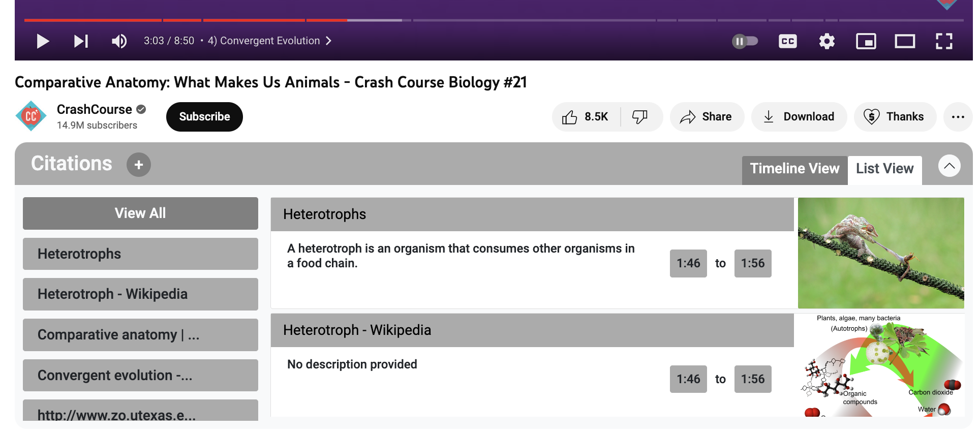The height and width of the screenshot is (434, 980).
Task: Switch to theater mode
Action: pos(905,41)
